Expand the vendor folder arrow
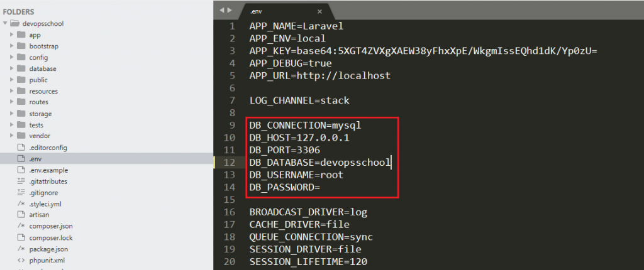Screen dimensions: 644x270 click(13, 136)
